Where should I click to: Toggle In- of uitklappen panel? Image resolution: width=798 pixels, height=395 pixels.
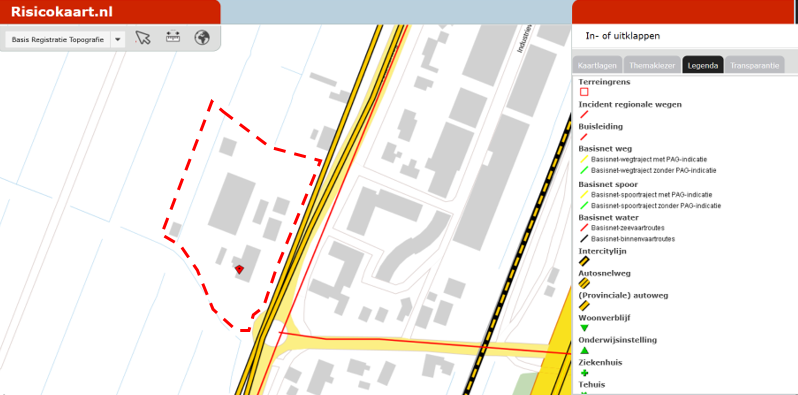pyautogui.click(x=623, y=36)
